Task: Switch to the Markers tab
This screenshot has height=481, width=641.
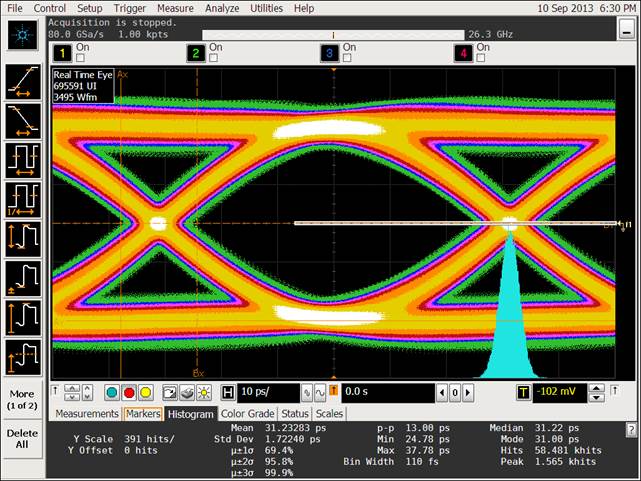Action: [143, 414]
